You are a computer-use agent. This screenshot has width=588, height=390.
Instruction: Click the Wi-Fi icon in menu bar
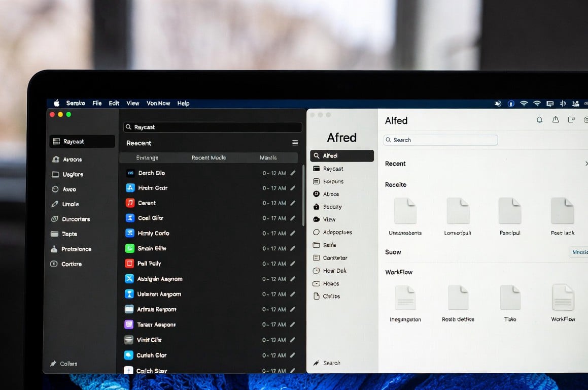click(537, 104)
